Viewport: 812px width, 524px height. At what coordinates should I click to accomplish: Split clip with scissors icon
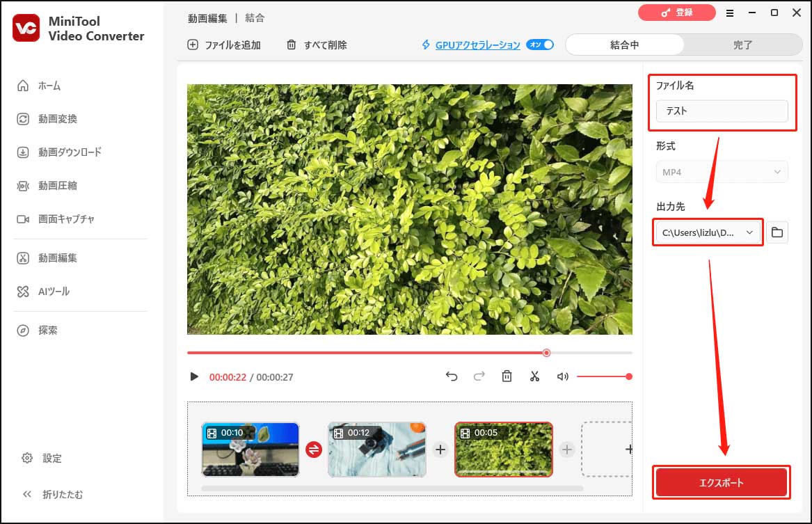[535, 376]
